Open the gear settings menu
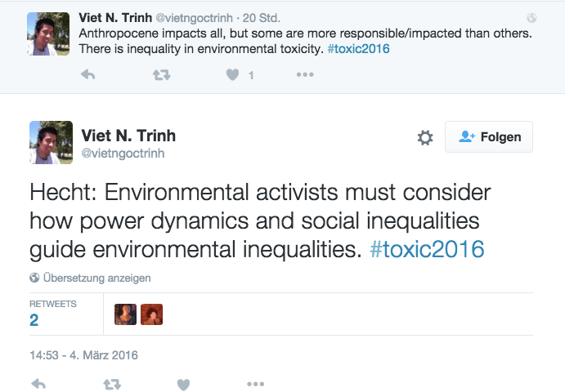This screenshot has height=392, width=565. coord(425,138)
